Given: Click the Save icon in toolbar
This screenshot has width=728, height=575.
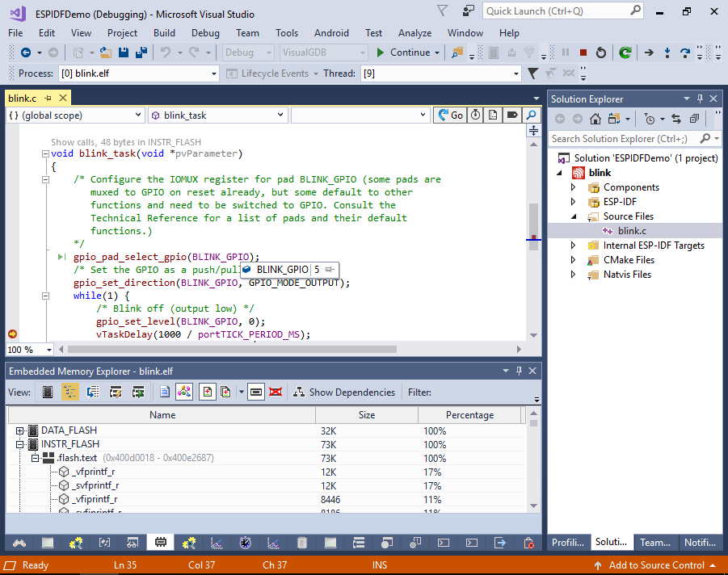Looking at the screenshot, I should pos(124,52).
